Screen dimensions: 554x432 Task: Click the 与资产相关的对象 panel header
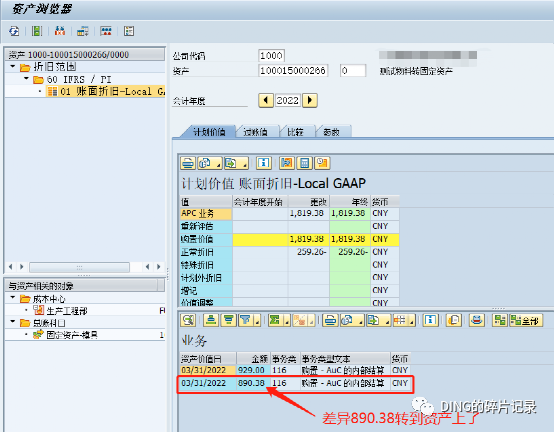tap(83, 285)
